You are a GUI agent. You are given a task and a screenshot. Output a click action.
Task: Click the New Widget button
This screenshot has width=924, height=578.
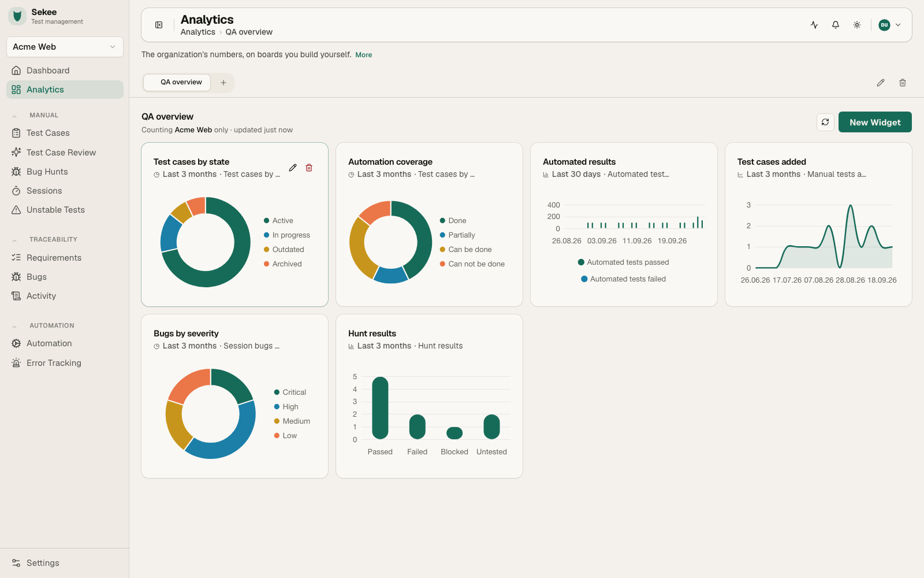pyautogui.click(x=875, y=122)
